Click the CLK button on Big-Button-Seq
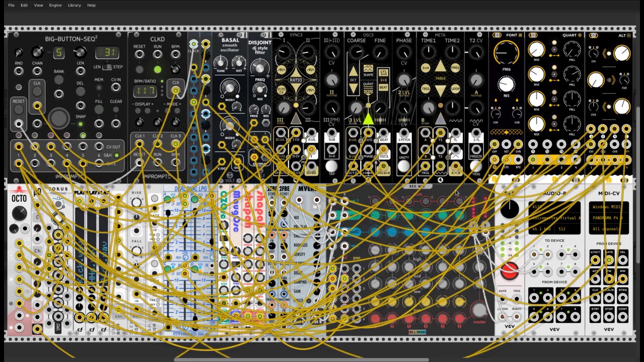 point(37,92)
